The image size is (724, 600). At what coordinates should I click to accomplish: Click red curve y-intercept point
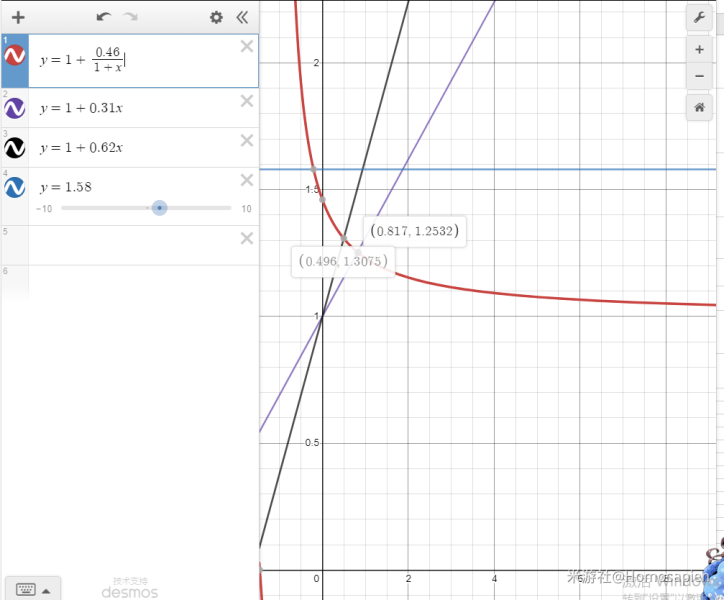(x=322, y=200)
